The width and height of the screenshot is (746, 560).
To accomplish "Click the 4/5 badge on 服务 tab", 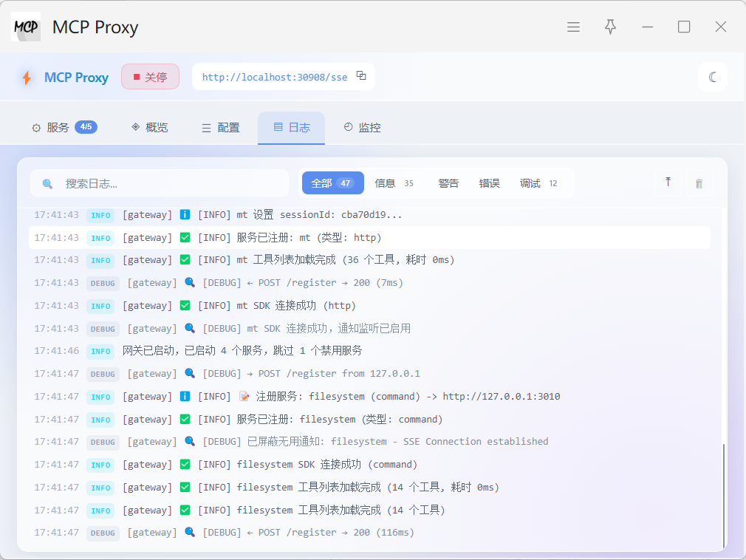I will pyautogui.click(x=86, y=127).
